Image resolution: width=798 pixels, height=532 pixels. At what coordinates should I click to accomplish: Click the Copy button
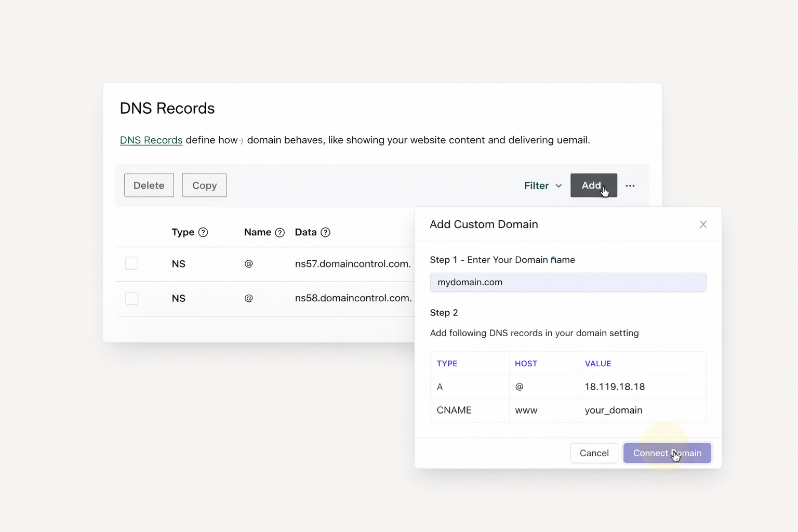(204, 185)
